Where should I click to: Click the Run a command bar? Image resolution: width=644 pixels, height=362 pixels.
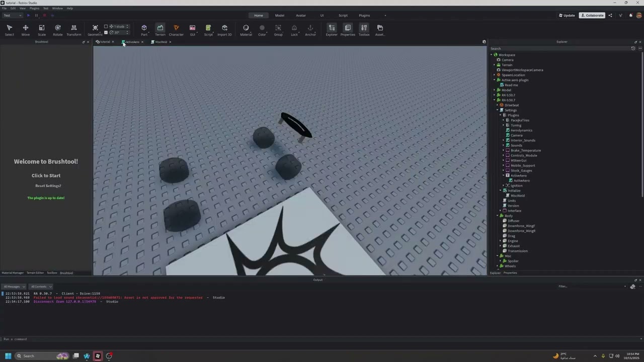322,339
